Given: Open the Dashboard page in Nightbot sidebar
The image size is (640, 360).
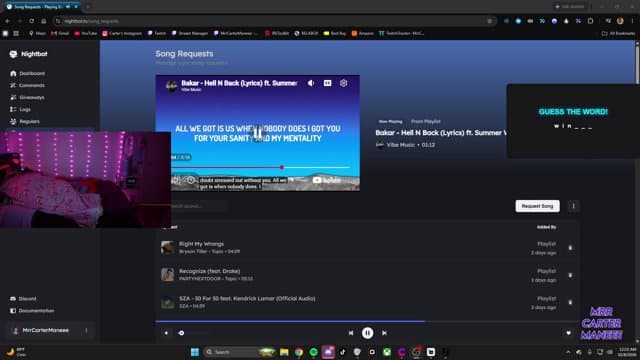Looking at the screenshot, I should point(28,73).
